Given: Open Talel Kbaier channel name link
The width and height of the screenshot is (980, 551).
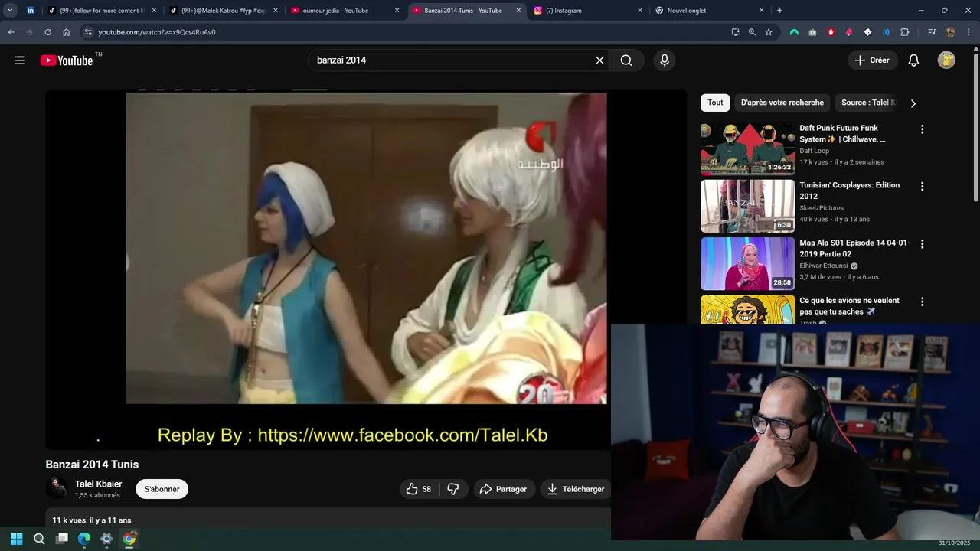Looking at the screenshot, I should coord(98,484).
